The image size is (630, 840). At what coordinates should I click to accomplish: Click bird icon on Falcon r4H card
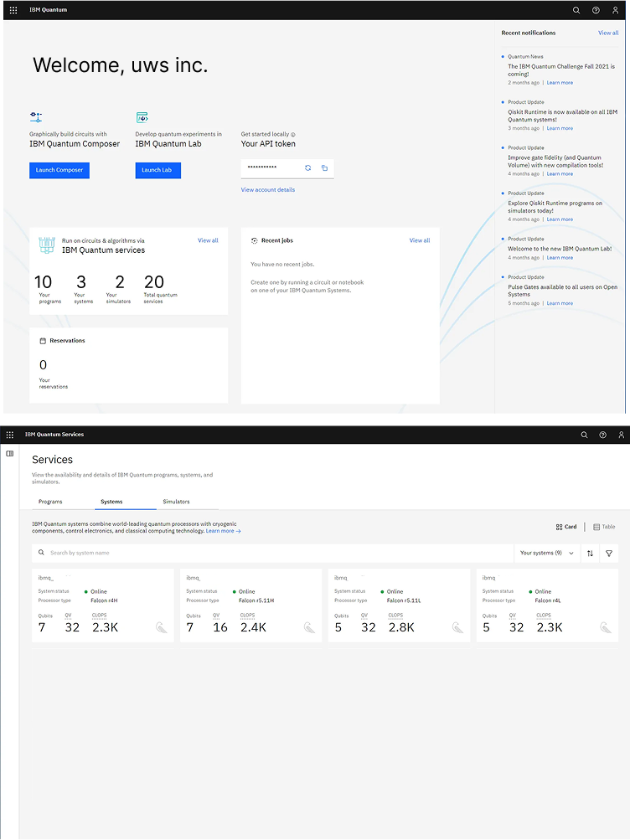coord(161,627)
